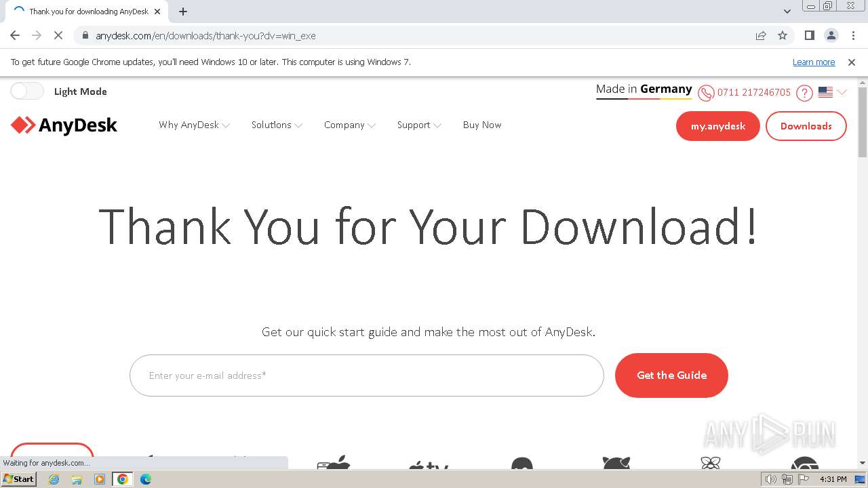
Task: Expand the Why AnyDesk menu
Action: click(194, 125)
